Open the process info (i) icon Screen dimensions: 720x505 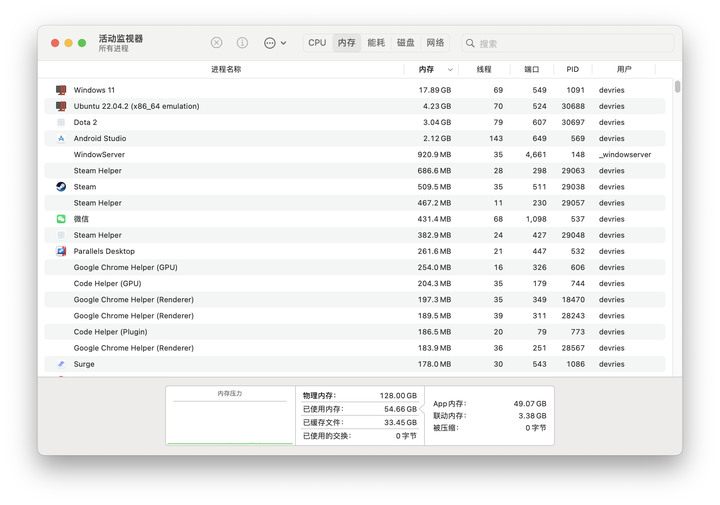pos(242,43)
